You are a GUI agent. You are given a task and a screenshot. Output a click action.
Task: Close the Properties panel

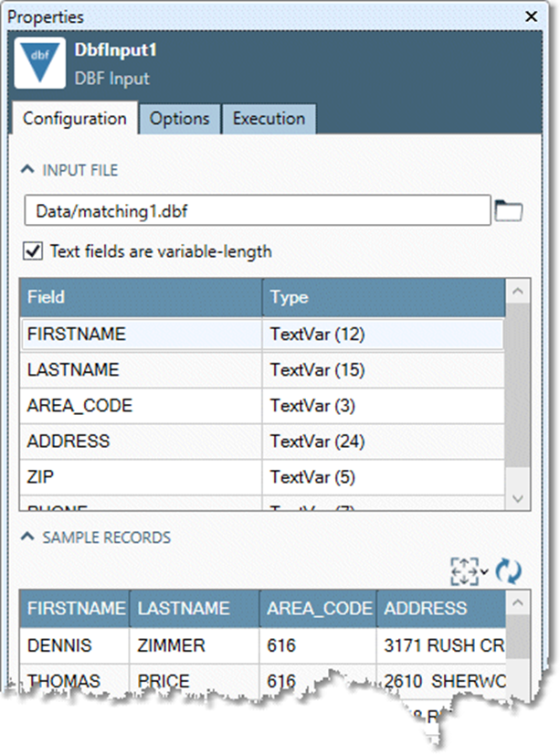tap(531, 16)
